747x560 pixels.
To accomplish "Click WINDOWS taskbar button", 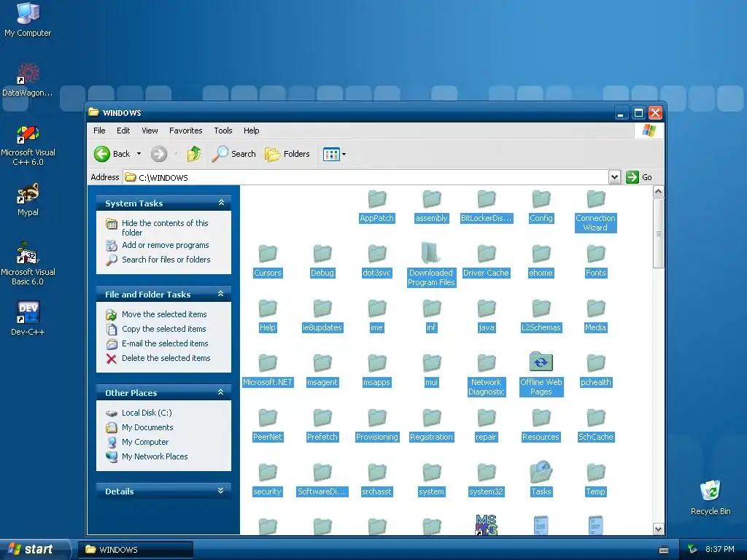I will (135, 550).
